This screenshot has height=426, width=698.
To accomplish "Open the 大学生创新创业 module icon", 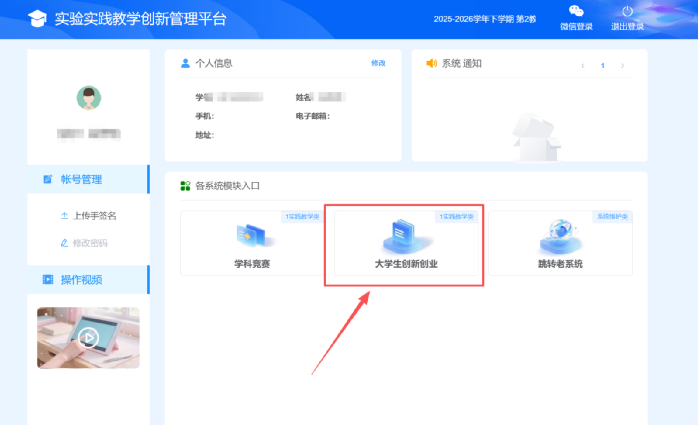I will click(405, 237).
